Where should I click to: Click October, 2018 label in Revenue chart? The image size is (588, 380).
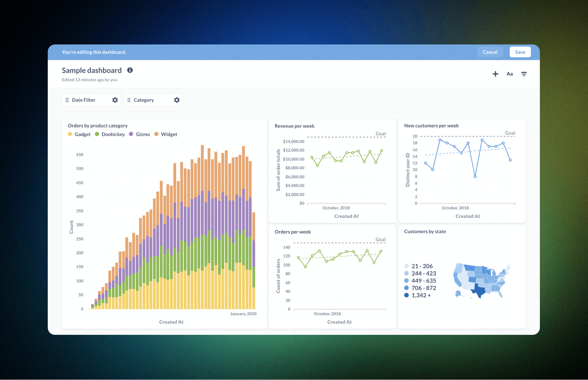[336, 208]
